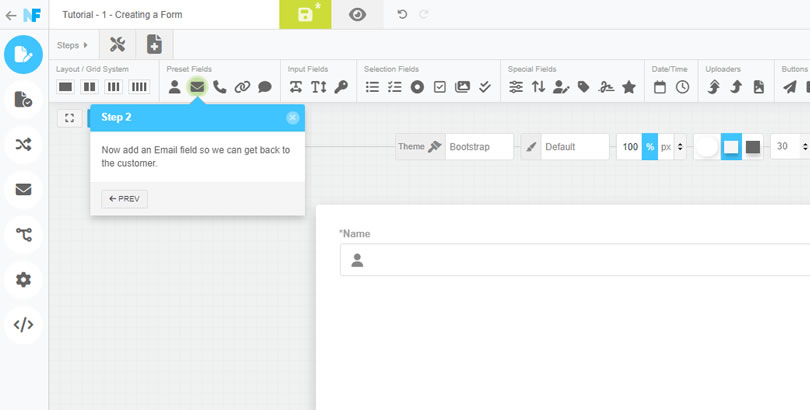Add the Message comment preset field

[x=265, y=87]
